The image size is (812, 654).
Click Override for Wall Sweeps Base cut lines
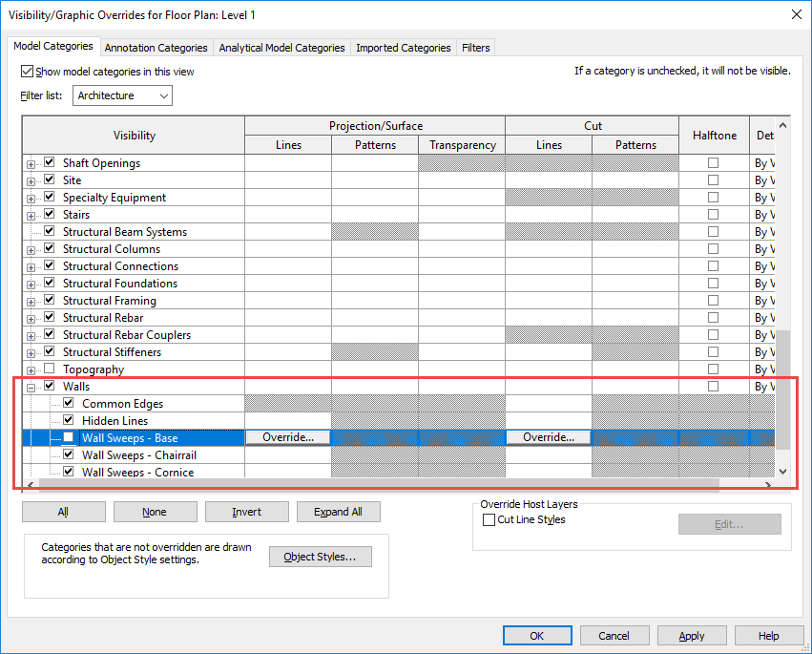549,437
